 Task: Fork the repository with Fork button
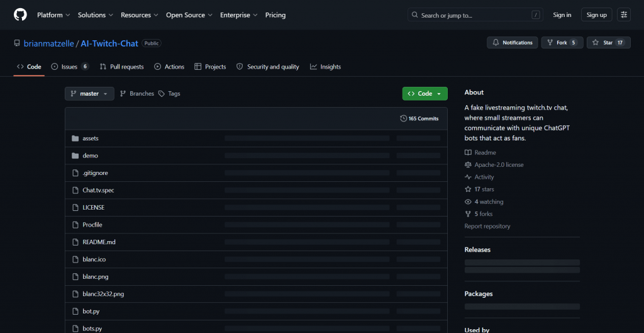tap(562, 43)
